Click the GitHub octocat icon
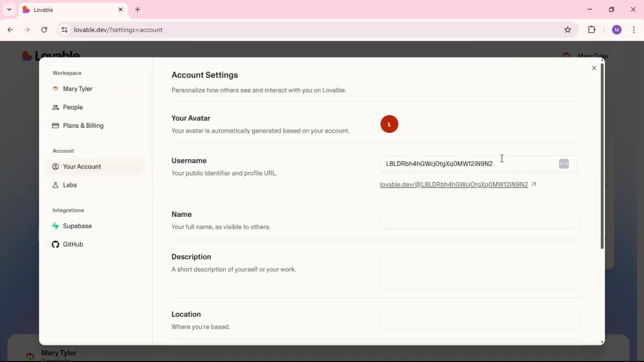Viewport: 644px width, 362px height. coord(55,244)
